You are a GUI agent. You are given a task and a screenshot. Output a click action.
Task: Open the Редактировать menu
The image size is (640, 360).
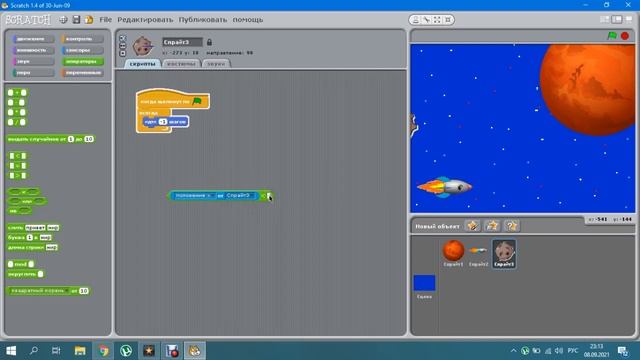click(x=145, y=20)
